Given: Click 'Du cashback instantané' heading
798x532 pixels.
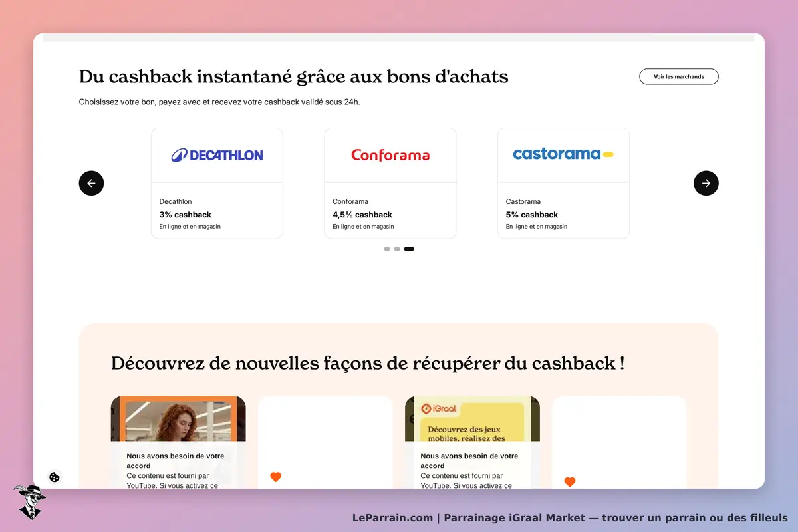Looking at the screenshot, I should 293,76.
